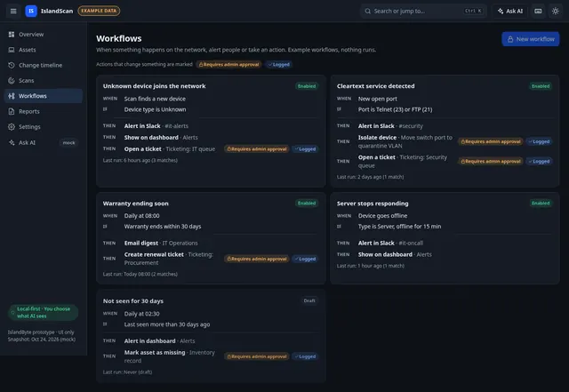Open Change timeline in sidebar
This screenshot has height=392, width=569.
[x=44, y=65]
